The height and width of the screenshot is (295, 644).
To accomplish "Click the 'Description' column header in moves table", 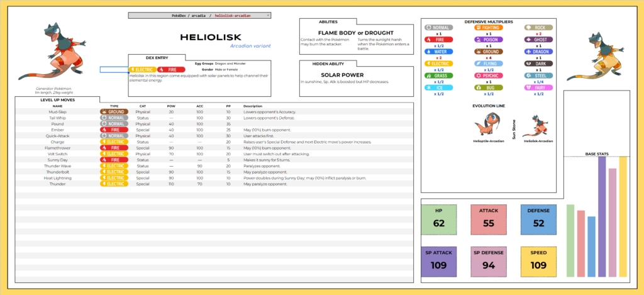I will click(x=253, y=106).
